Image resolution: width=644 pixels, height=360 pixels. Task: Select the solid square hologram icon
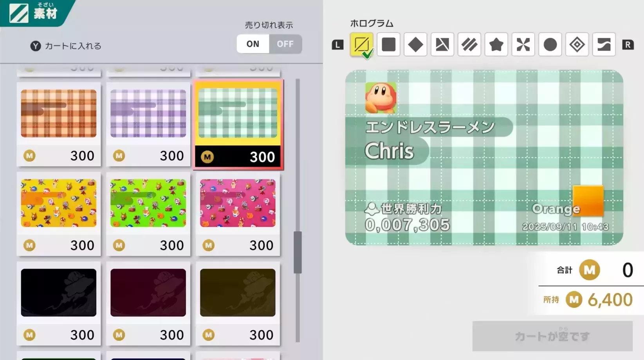pyautogui.click(x=388, y=45)
